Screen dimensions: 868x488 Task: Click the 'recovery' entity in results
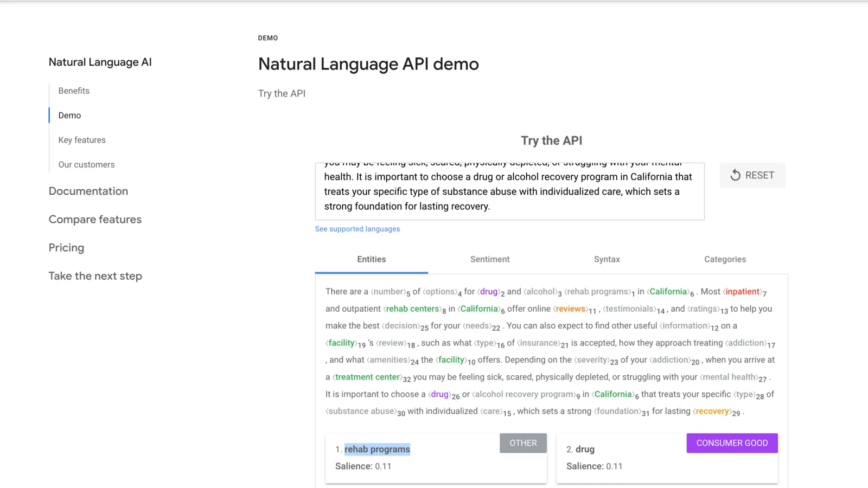712,411
